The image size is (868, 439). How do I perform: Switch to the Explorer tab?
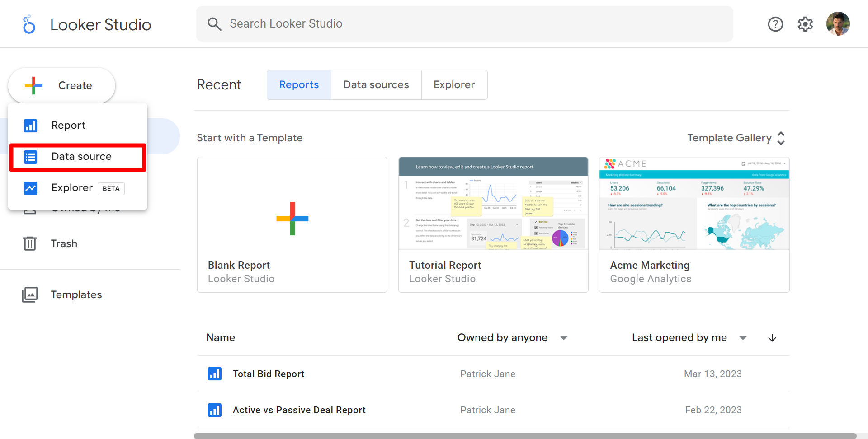click(454, 85)
